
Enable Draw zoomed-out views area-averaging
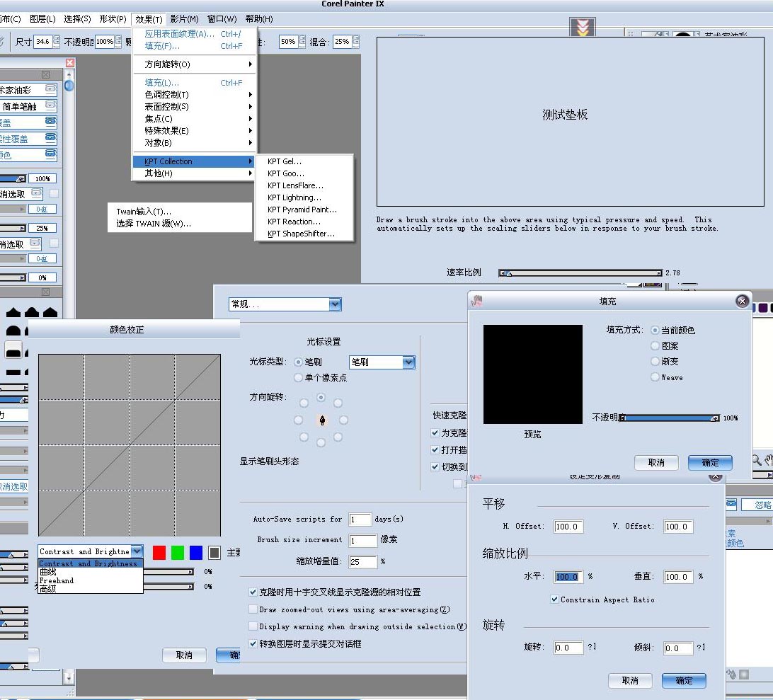(x=253, y=609)
